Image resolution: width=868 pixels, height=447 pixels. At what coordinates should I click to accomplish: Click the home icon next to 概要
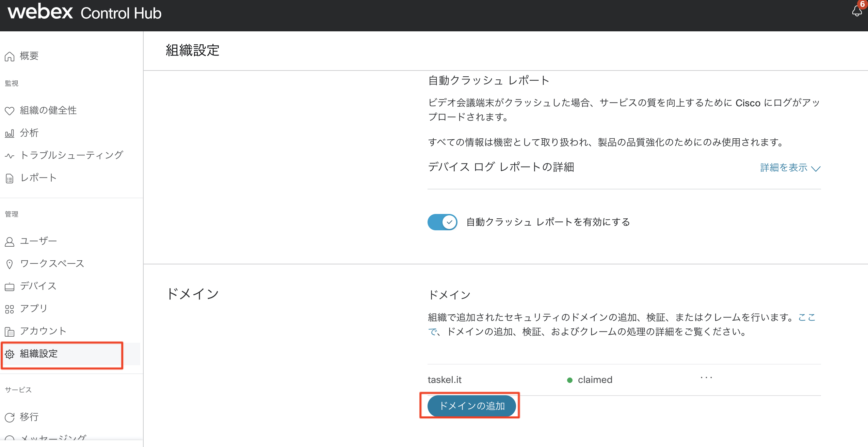pos(10,56)
